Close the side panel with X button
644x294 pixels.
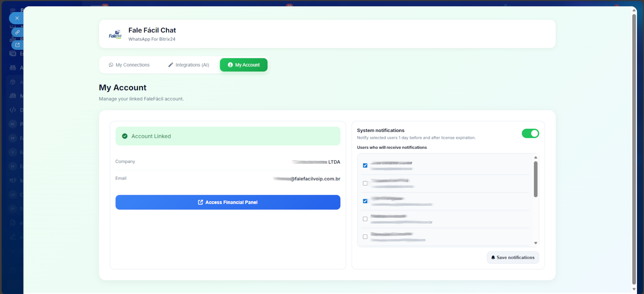tap(17, 18)
